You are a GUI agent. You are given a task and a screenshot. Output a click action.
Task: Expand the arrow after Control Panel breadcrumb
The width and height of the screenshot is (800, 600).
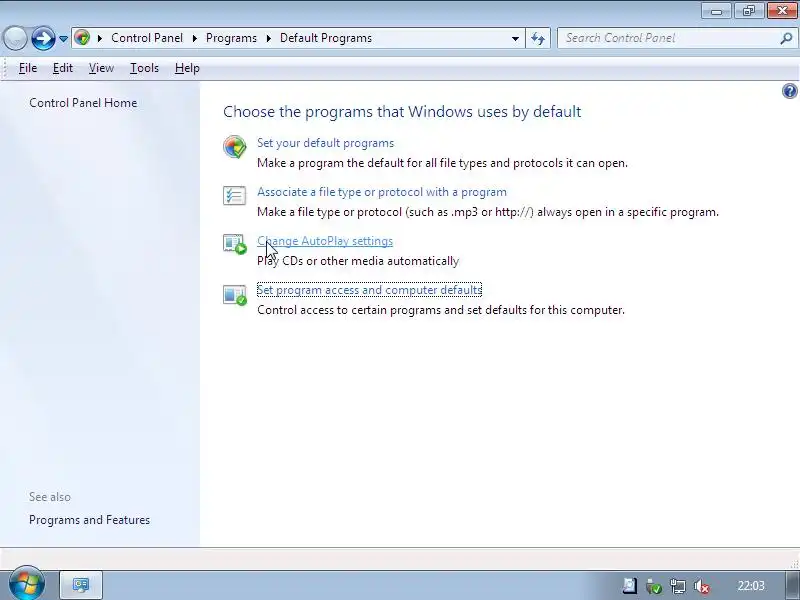click(x=194, y=38)
